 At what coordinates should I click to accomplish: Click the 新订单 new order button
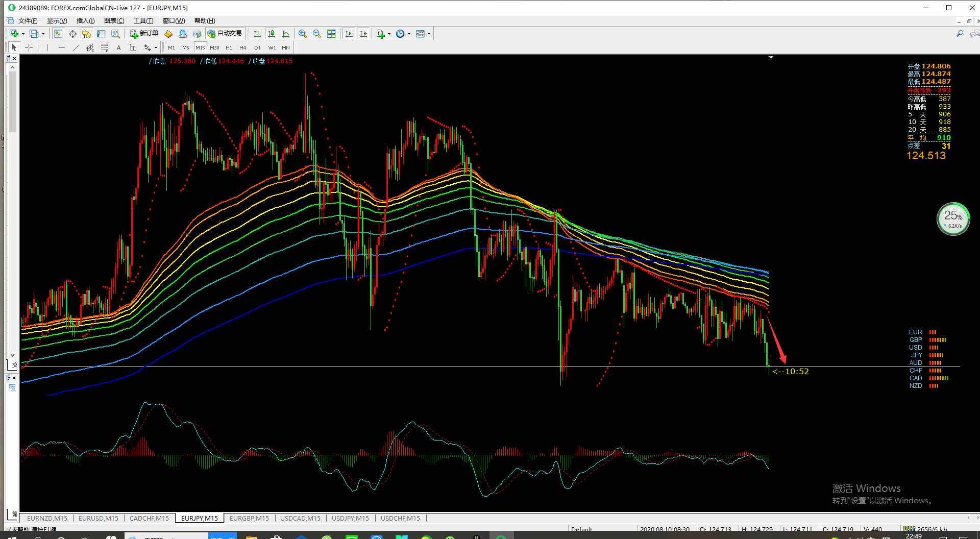point(144,34)
